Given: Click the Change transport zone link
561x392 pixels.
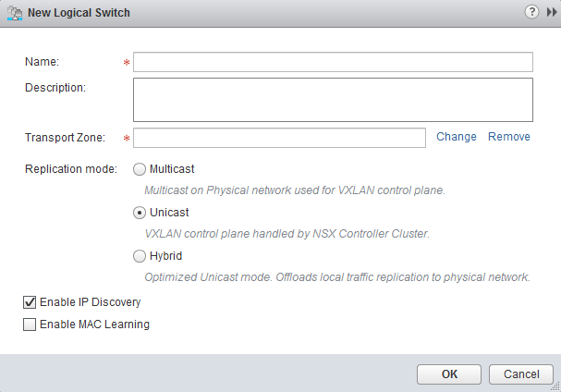Looking at the screenshot, I should [x=457, y=137].
